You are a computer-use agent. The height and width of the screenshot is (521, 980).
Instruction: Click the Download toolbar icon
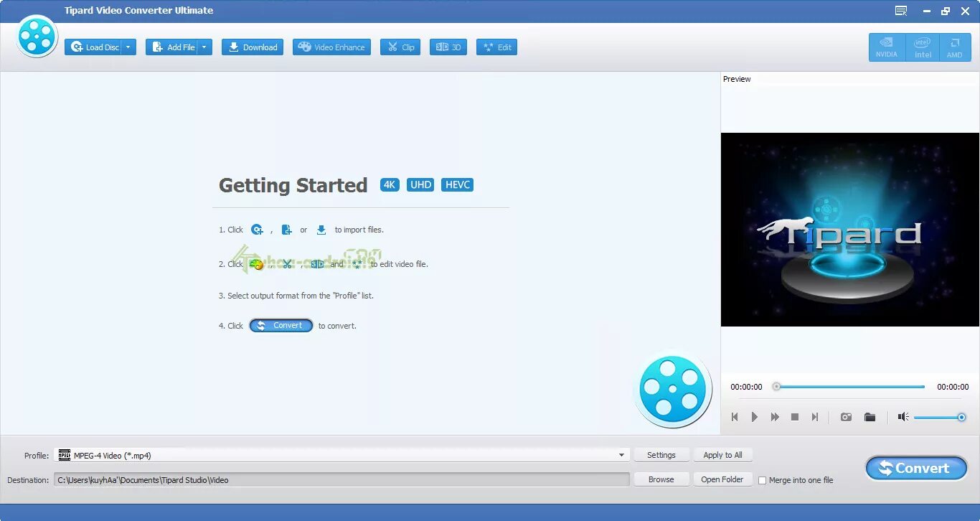253,47
